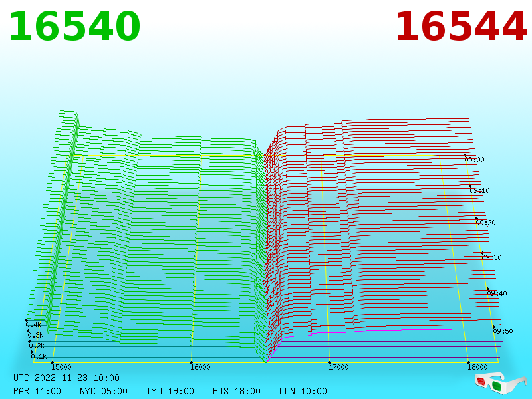Click the NYC 05:00 time text

104,391
